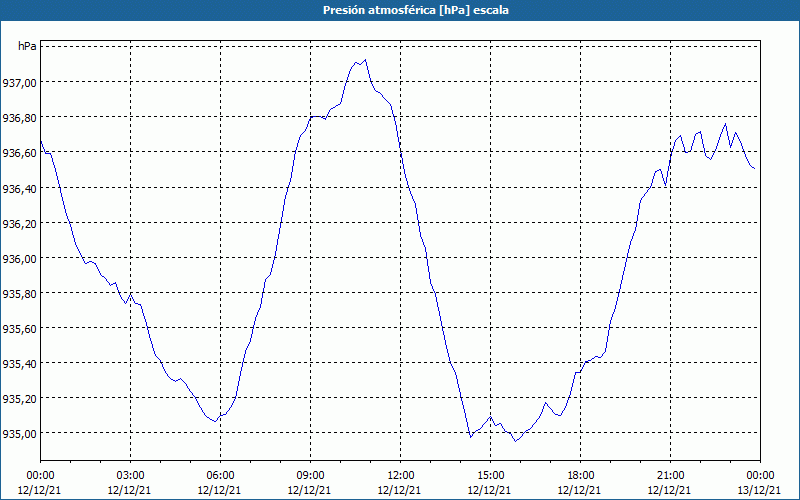
Task: Select the 21:00 time axis label
Action: [x=670, y=476]
